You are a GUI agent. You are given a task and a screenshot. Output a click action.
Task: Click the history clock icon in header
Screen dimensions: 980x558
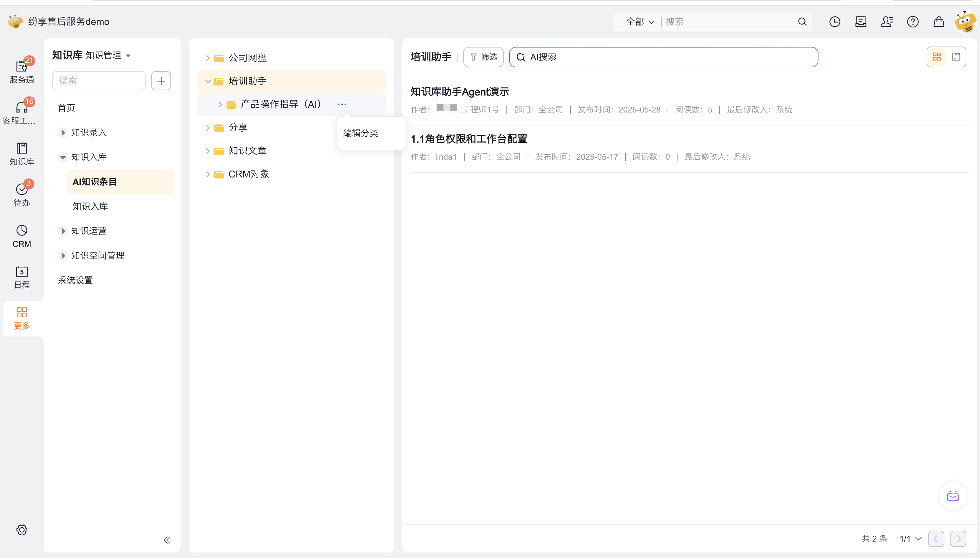(x=835, y=22)
